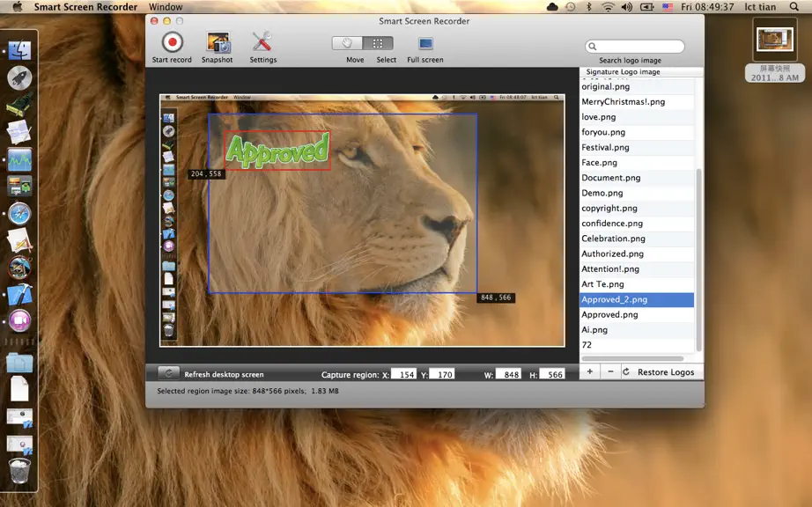The image size is (812, 507).
Task: Click the capture region width field
Action: [508, 374]
